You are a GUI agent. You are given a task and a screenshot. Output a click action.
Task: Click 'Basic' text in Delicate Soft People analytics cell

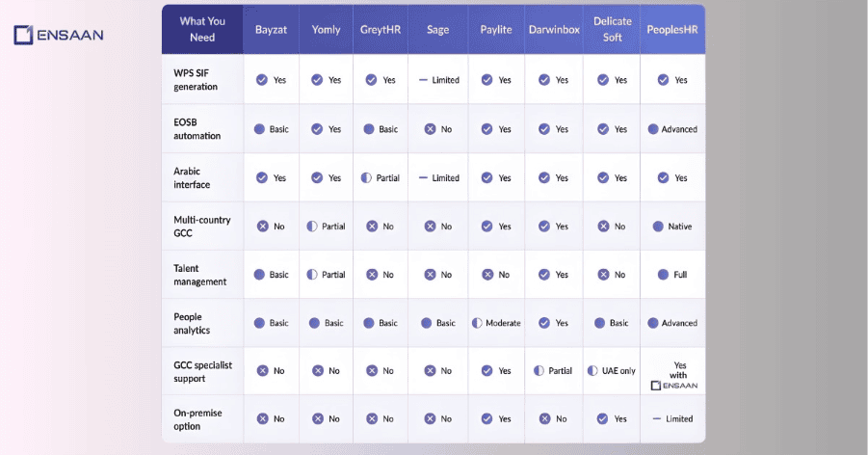[618, 323]
